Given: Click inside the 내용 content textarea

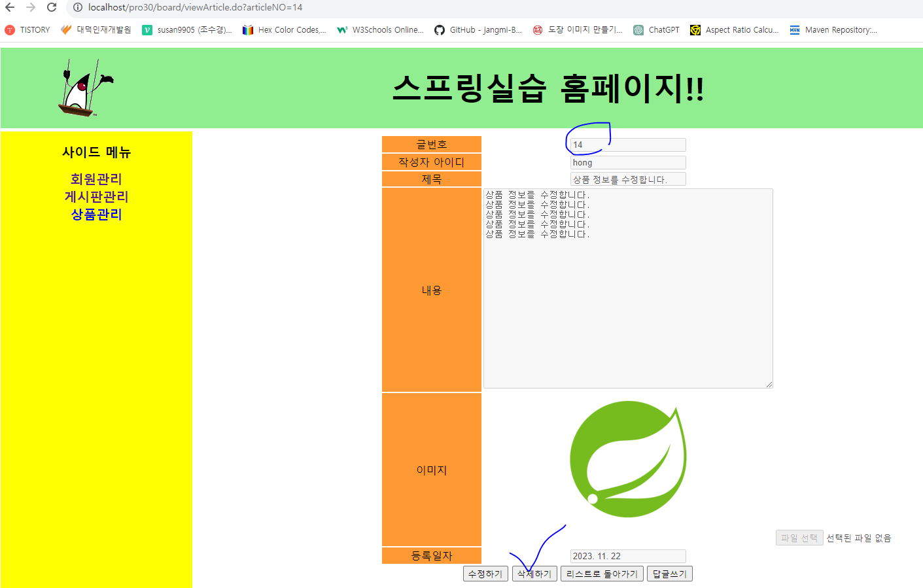Looking at the screenshot, I should click(x=628, y=288).
